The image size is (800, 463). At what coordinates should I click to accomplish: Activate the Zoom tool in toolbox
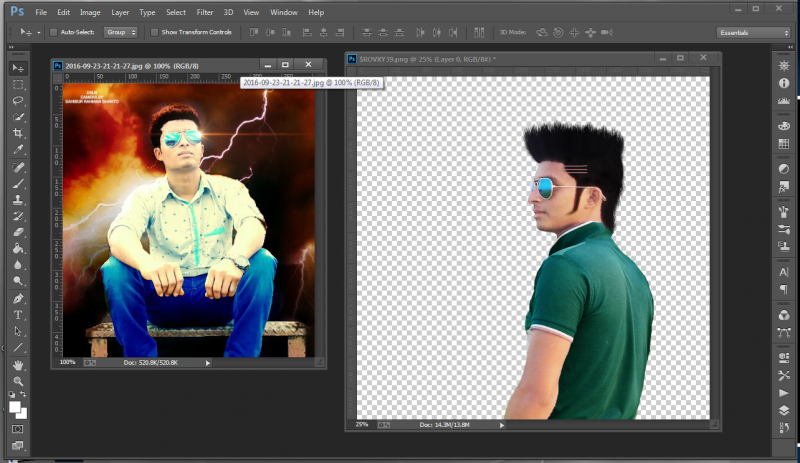pyautogui.click(x=18, y=381)
